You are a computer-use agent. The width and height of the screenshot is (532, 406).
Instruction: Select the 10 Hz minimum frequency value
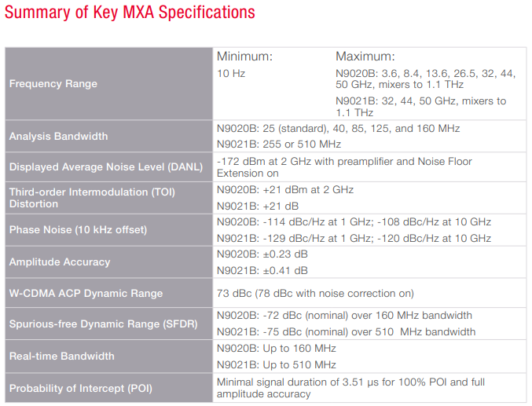[231, 73]
